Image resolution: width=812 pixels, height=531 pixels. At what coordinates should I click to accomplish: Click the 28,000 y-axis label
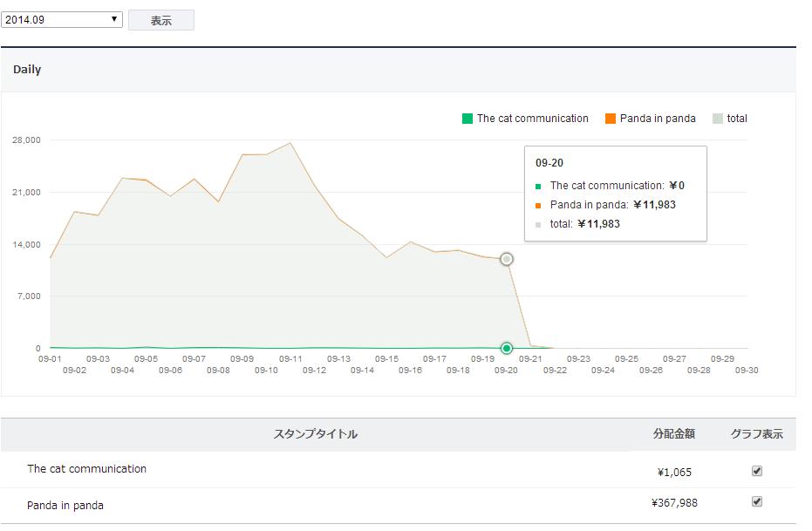[x=27, y=140]
